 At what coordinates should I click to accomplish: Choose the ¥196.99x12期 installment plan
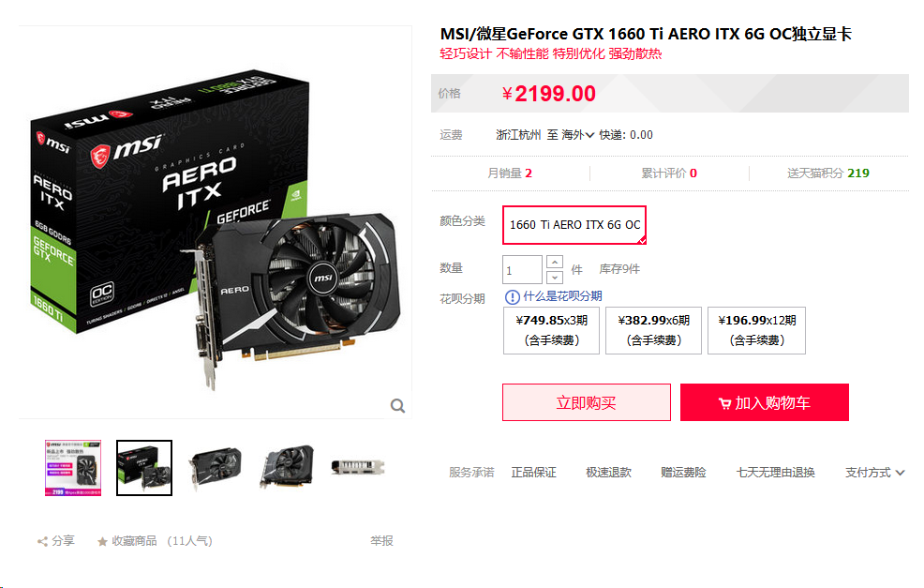coord(756,330)
